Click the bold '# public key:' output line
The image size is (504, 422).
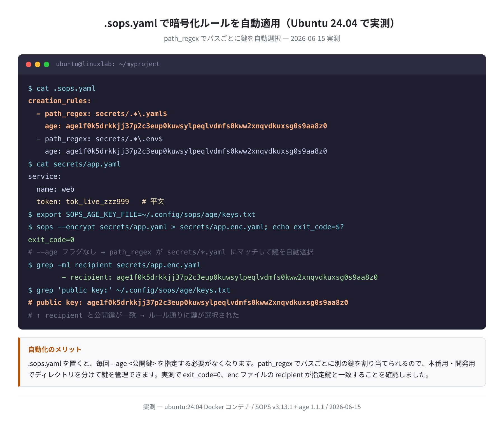point(188,303)
